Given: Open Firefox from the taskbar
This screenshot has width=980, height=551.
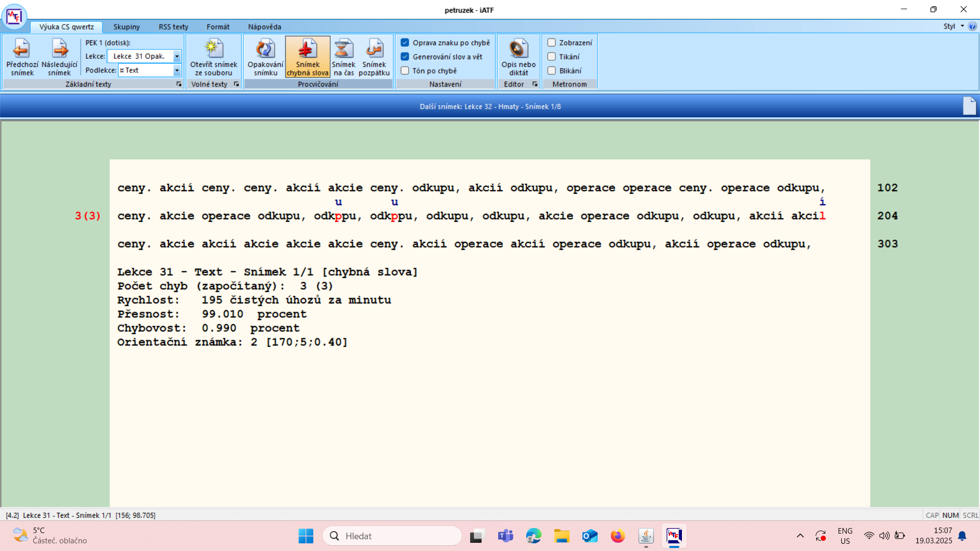Looking at the screenshot, I should point(618,536).
